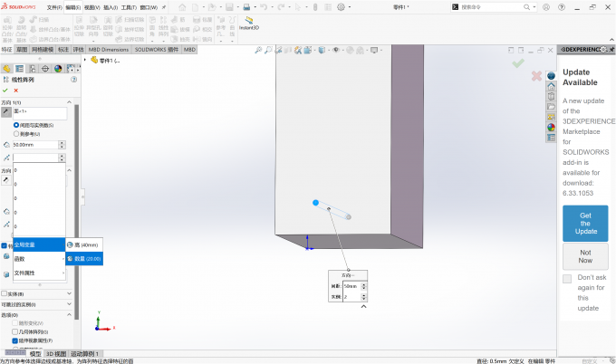The height and width of the screenshot is (364, 616).
Task: Choose the 文件属性 (File Properties) menu entry
Action: coord(39,273)
